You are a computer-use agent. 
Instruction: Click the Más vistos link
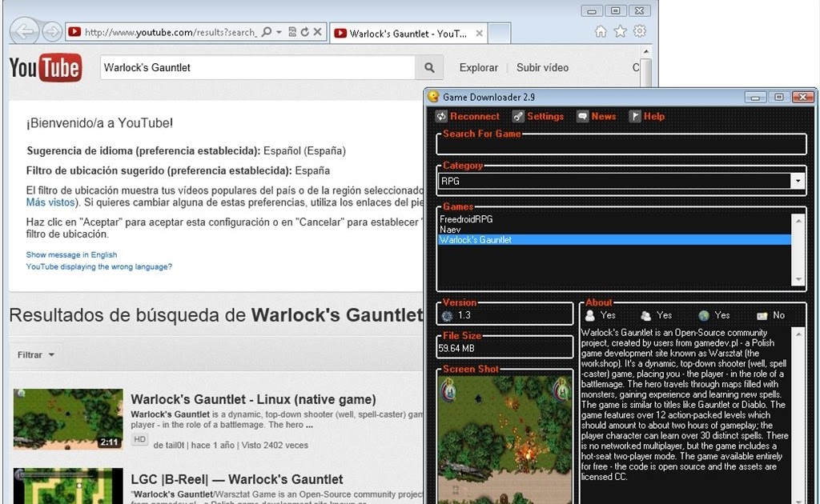pos(50,202)
